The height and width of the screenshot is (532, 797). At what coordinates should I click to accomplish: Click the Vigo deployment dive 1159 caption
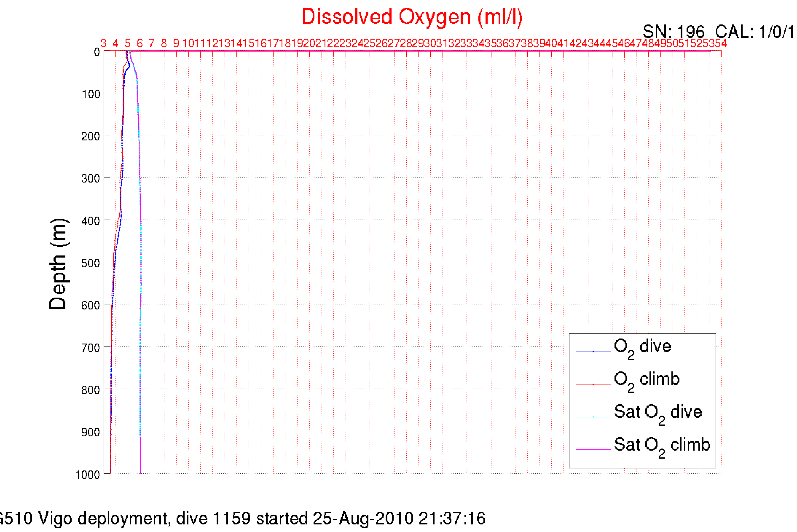(242, 519)
